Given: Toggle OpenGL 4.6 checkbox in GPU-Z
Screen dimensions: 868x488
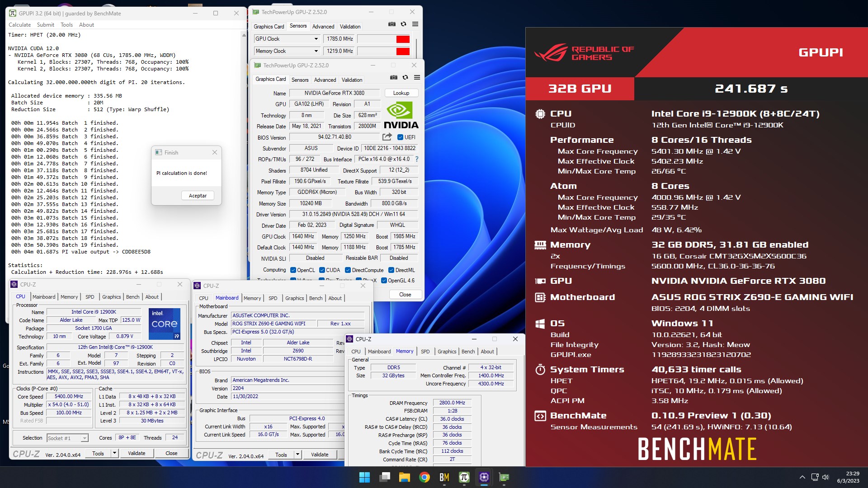Looking at the screenshot, I should 384,281.
